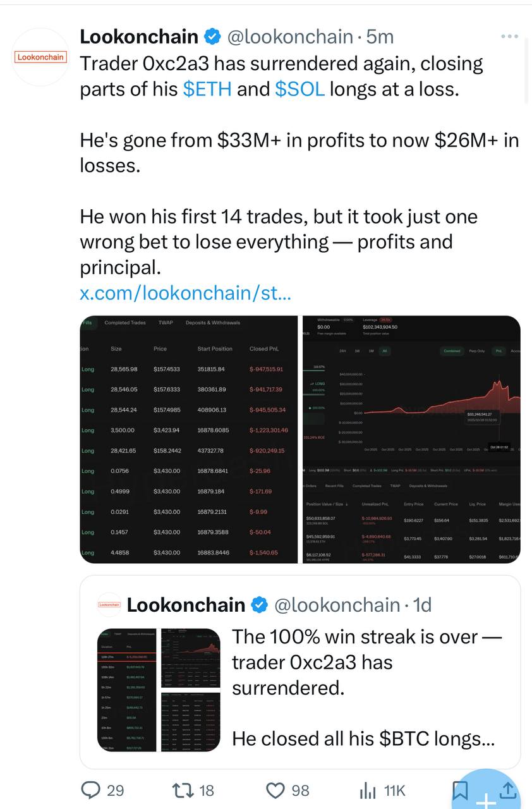
Task: Open the $ETH cashtag link
Action: tap(207, 89)
